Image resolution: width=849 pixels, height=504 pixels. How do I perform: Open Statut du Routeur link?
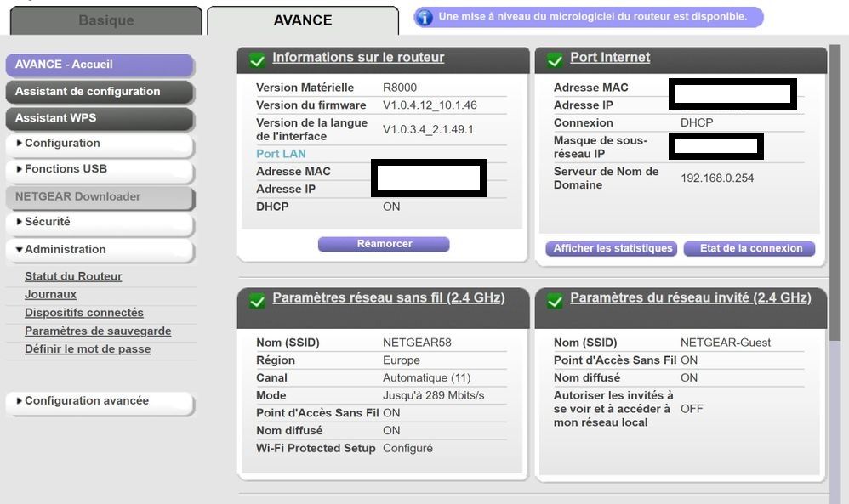73,276
